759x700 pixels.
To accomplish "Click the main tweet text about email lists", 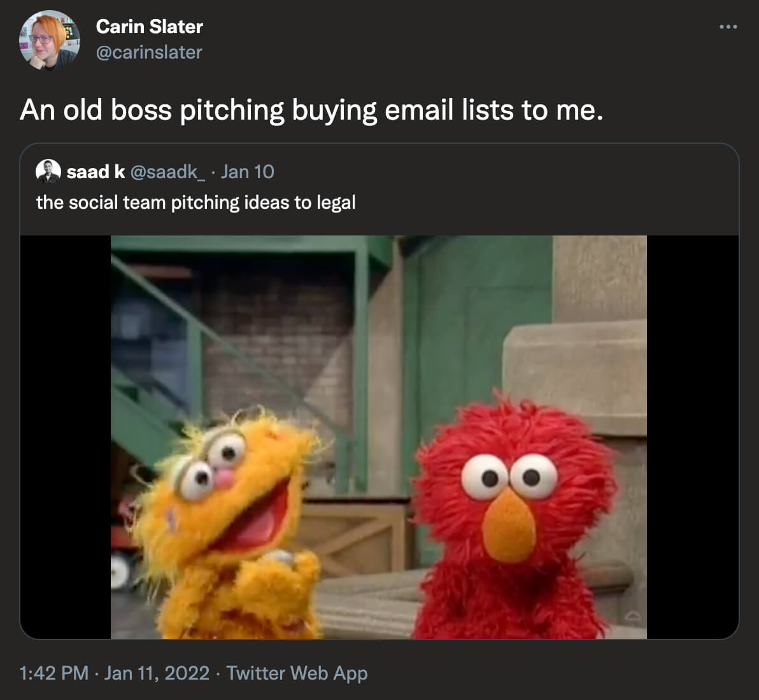I will [311, 110].
